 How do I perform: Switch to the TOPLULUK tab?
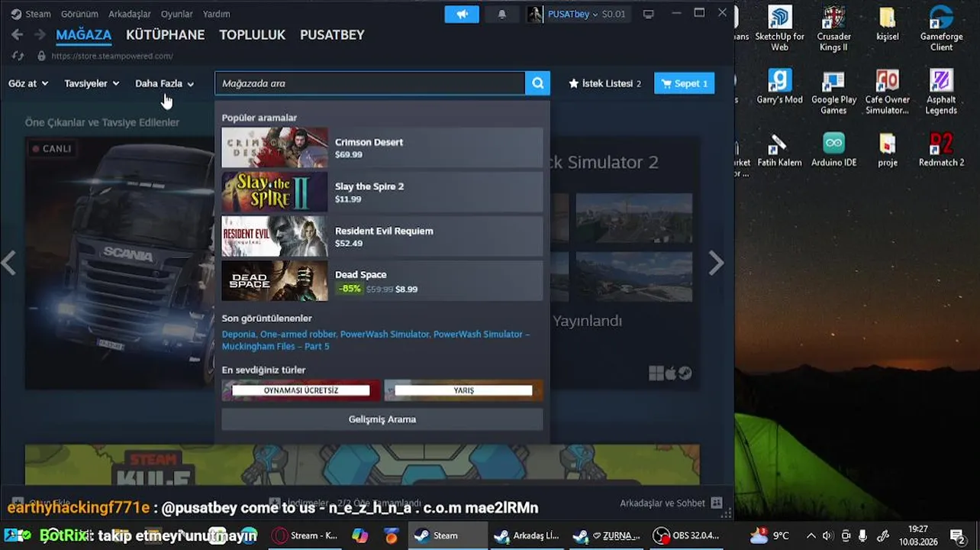[252, 35]
